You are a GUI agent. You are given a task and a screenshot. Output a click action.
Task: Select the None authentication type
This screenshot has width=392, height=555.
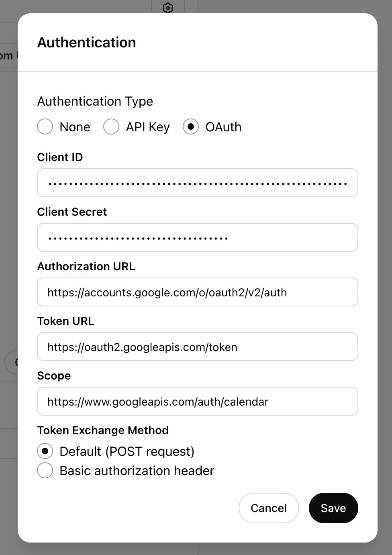click(45, 127)
